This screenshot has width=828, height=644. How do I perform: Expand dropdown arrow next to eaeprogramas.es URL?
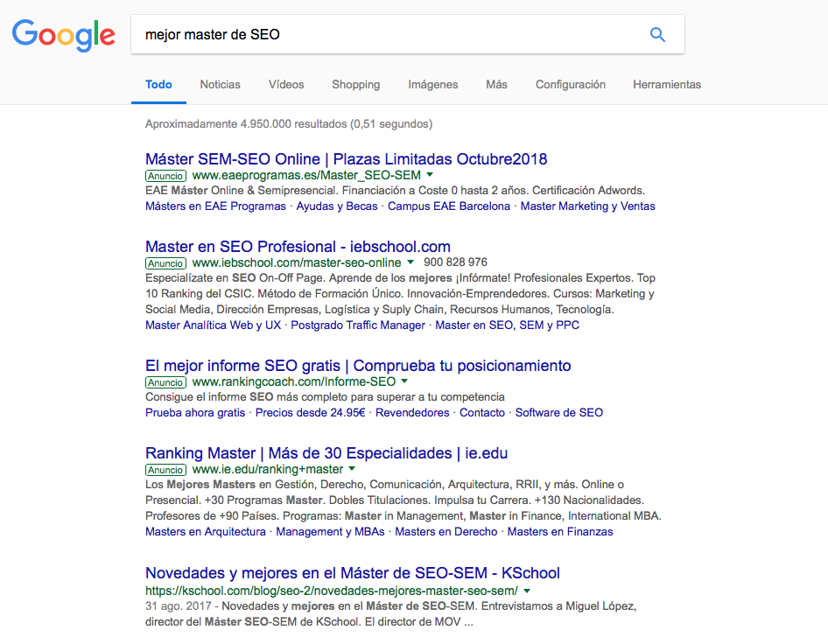430,175
